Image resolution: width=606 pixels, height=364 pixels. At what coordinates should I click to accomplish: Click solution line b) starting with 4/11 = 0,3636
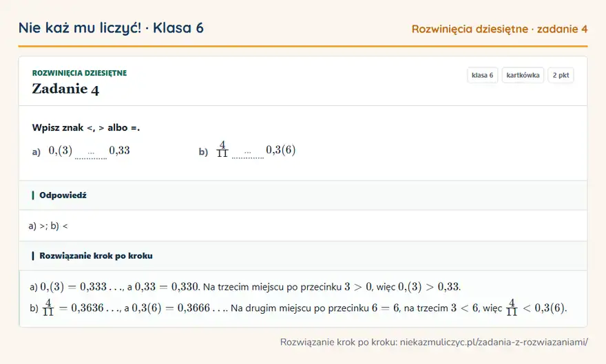point(298,308)
